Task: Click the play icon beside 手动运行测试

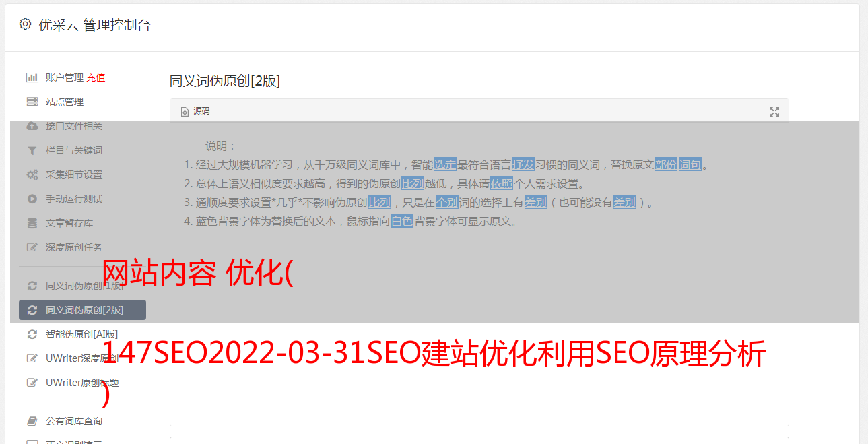Action: 32,199
